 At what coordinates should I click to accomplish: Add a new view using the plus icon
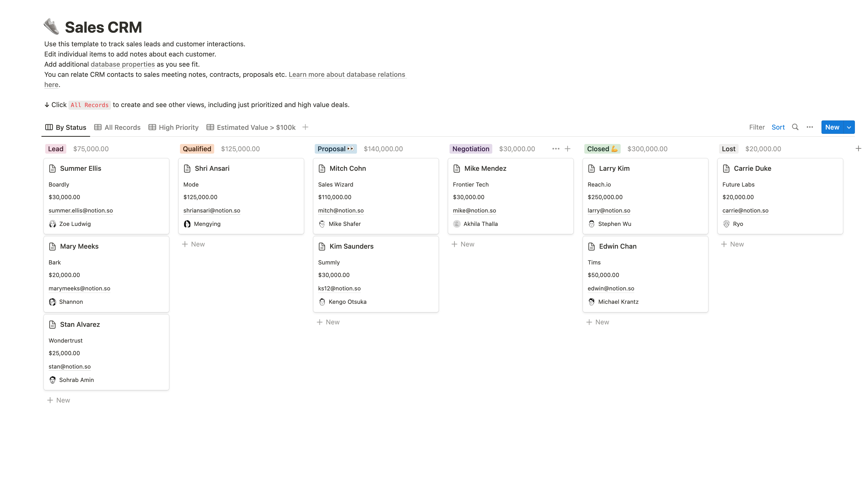click(305, 127)
